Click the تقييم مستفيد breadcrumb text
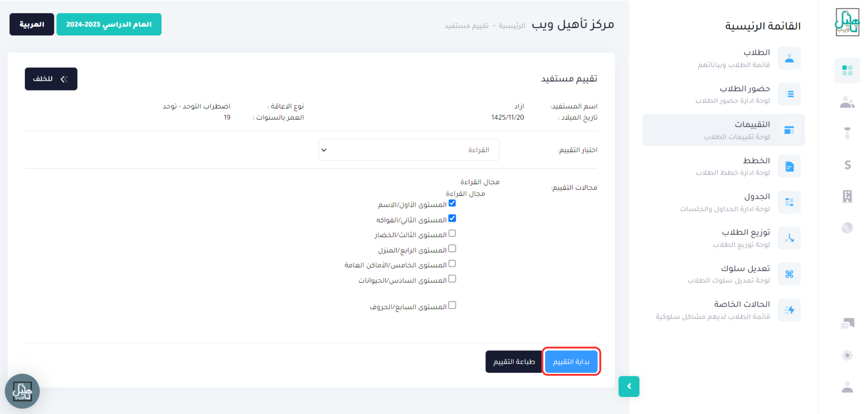Viewport: 868px width, 414px height. pos(466,26)
